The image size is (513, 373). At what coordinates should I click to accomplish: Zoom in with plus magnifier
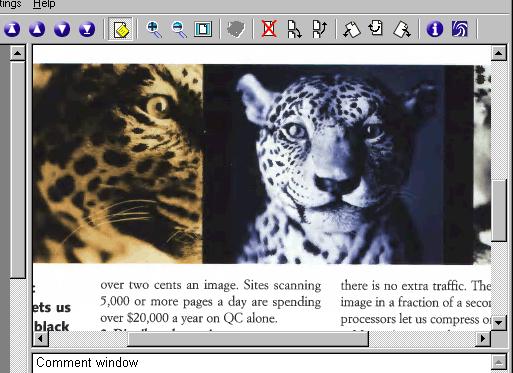point(154,29)
